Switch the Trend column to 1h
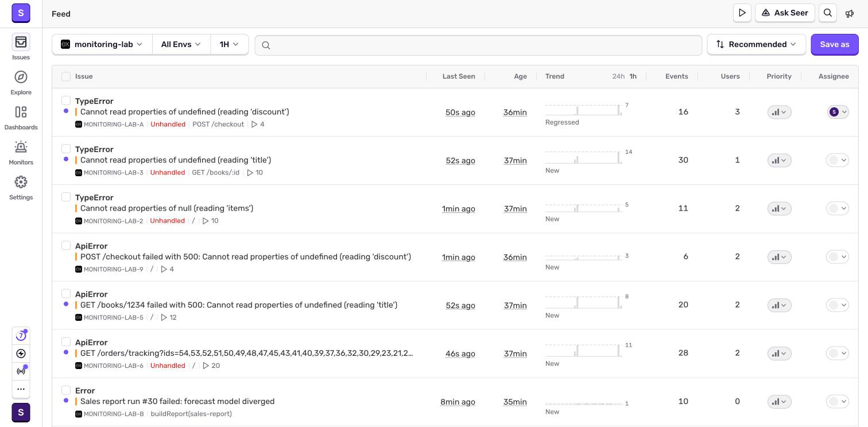 point(633,76)
